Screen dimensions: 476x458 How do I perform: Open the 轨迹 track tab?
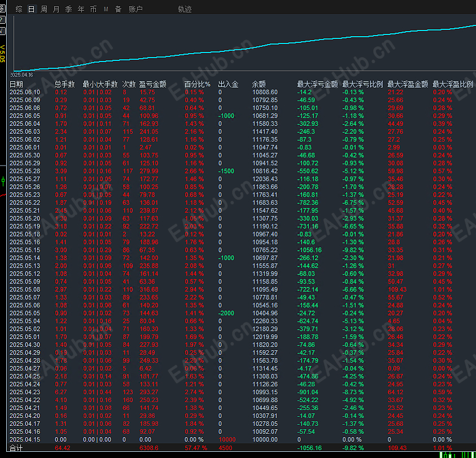[x=185, y=9]
